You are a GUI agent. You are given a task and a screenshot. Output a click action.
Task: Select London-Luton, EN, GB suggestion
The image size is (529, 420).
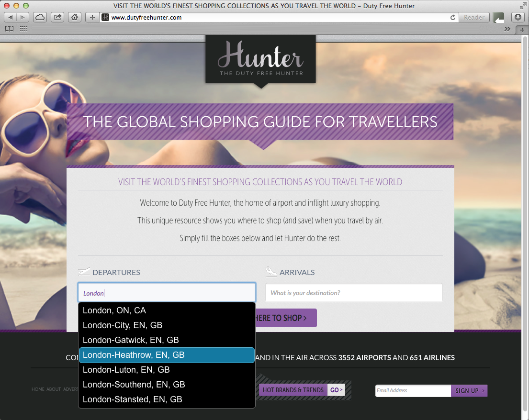pos(167,370)
